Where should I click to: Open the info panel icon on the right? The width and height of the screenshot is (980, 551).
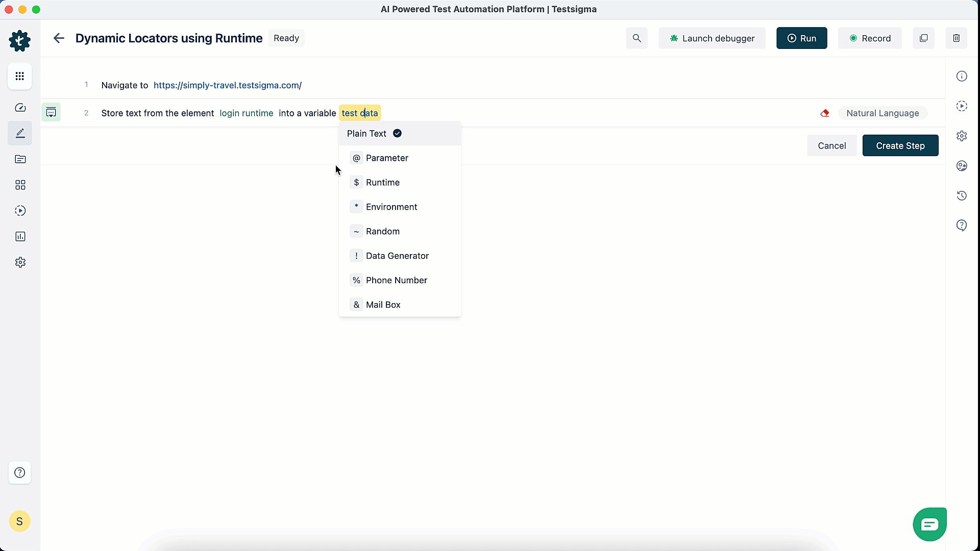[x=963, y=76]
